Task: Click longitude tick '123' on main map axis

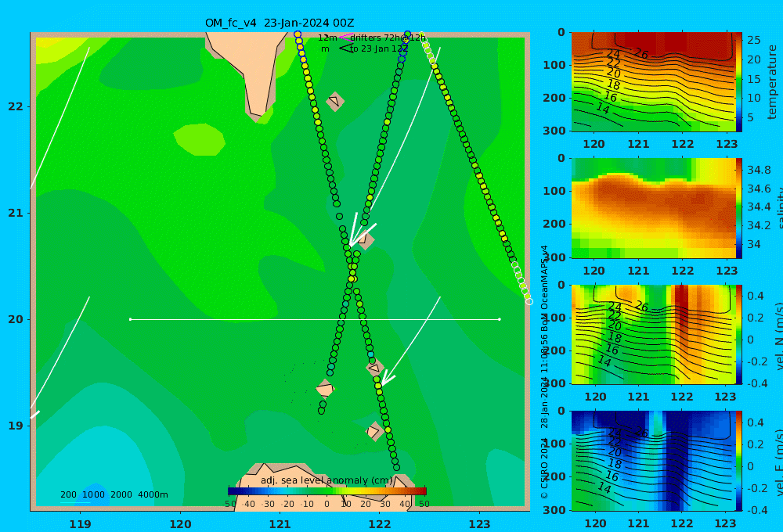Action: click(x=479, y=524)
